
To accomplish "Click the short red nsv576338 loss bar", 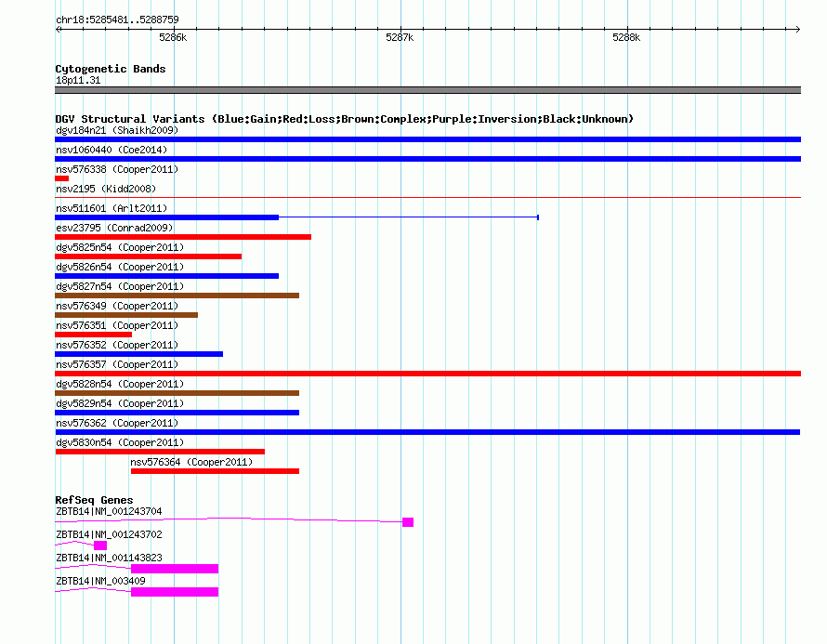I will [61, 178].
